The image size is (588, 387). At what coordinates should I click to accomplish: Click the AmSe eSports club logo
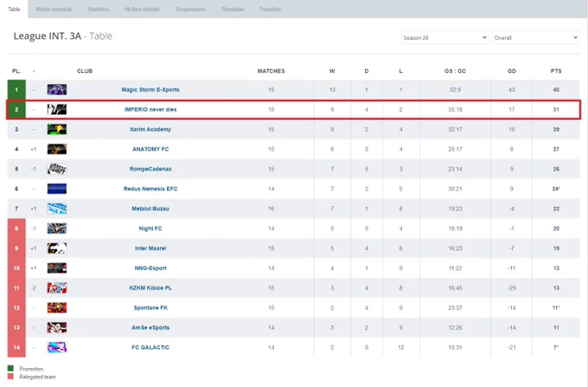[x=57, y=327]
